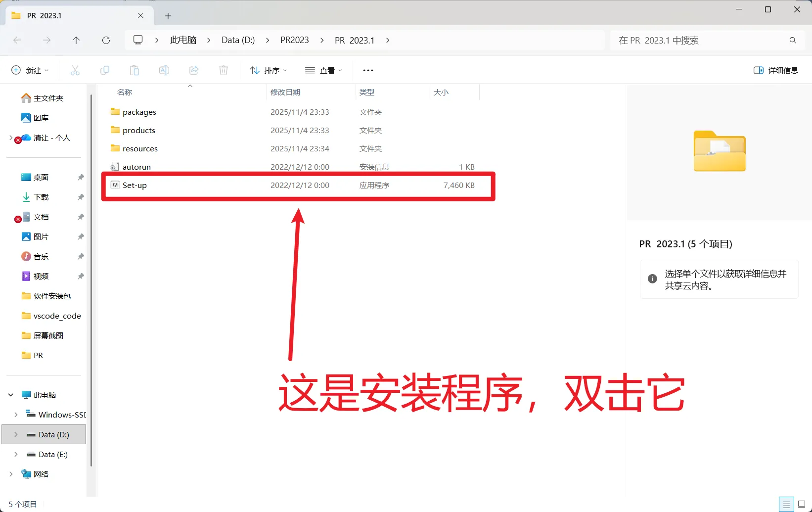Image resolution: width=812 pixels, height=512 pixels.
Task: Expand the 清让 - 个人 node
Action: pyautogui.click(x=11, y=138)
